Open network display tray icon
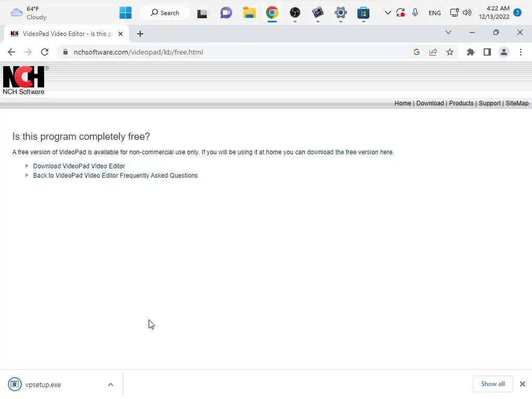Screen dimensions: 532x399 click(x=454, y=13)
